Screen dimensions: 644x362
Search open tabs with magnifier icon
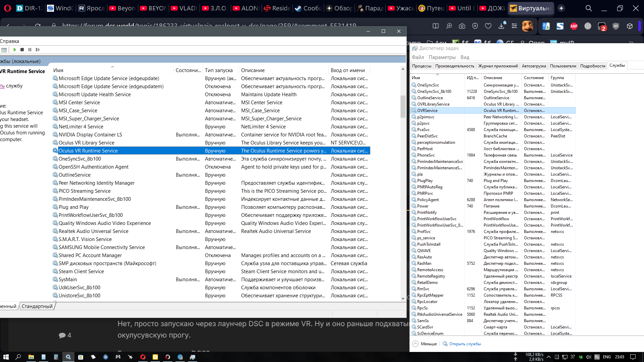point(589,8)
